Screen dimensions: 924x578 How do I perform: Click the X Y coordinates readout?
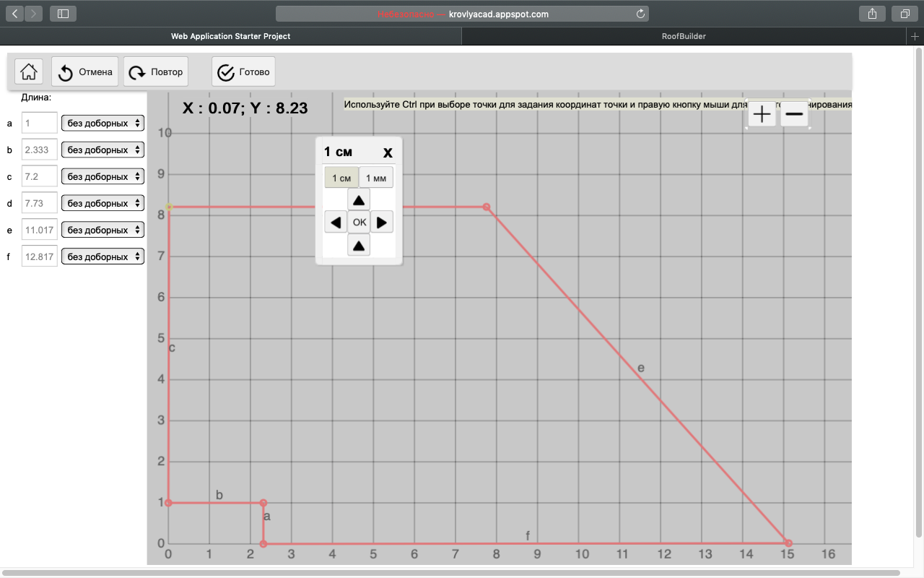(245, 108)
